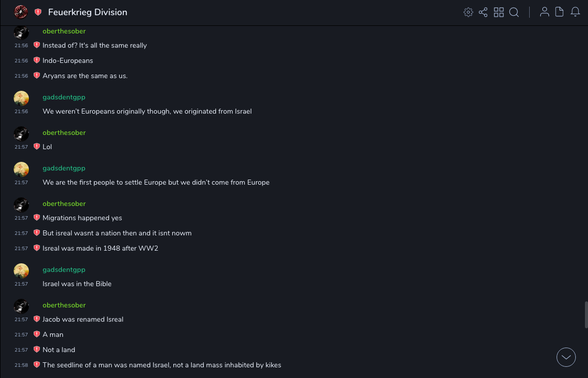
Task: Click oberthesober's avatar above 'Lol' message
Action: (21, 134)
